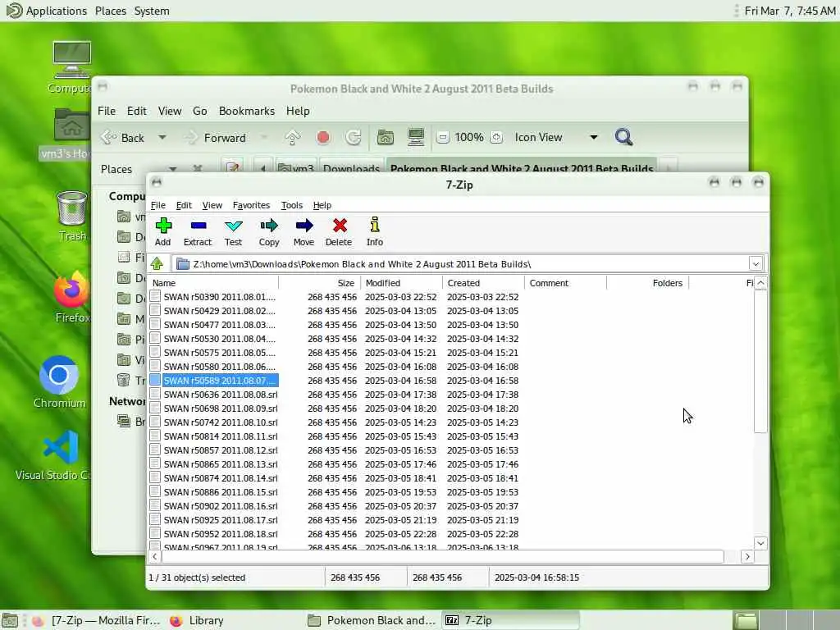Viewport: 840px width, 630px height.
Task: Open the Places panel menu
Action: click(111, 11)
